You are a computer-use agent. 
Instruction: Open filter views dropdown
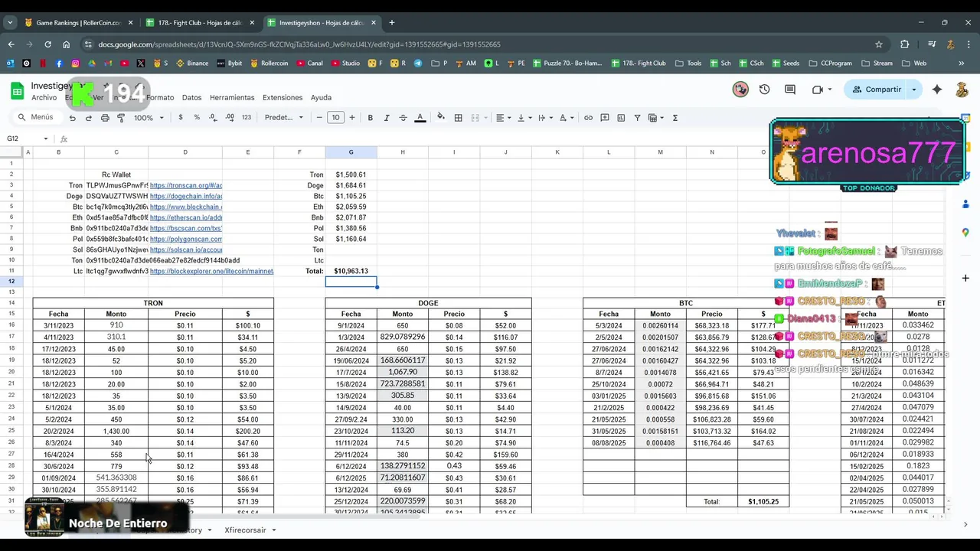[656, 118]
